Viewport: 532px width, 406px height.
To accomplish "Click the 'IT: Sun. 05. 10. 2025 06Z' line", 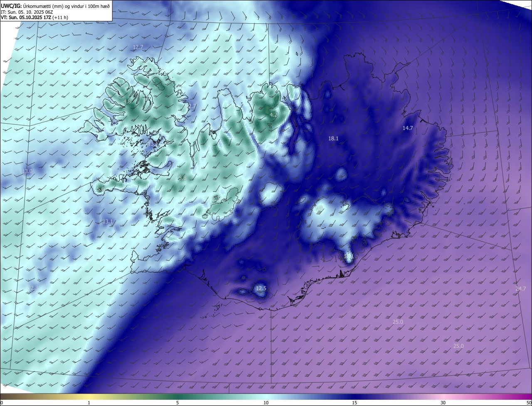I will pyautogui.click(x=27, y=12).
